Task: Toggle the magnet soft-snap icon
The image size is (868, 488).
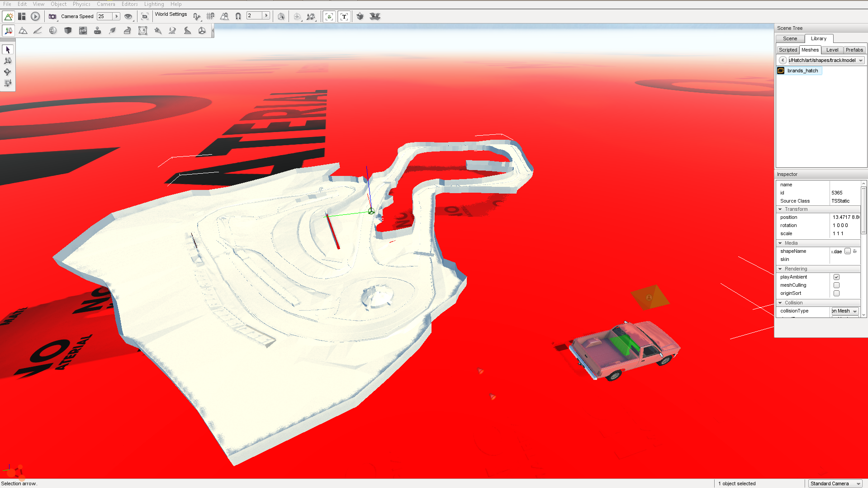Action: 238,17
